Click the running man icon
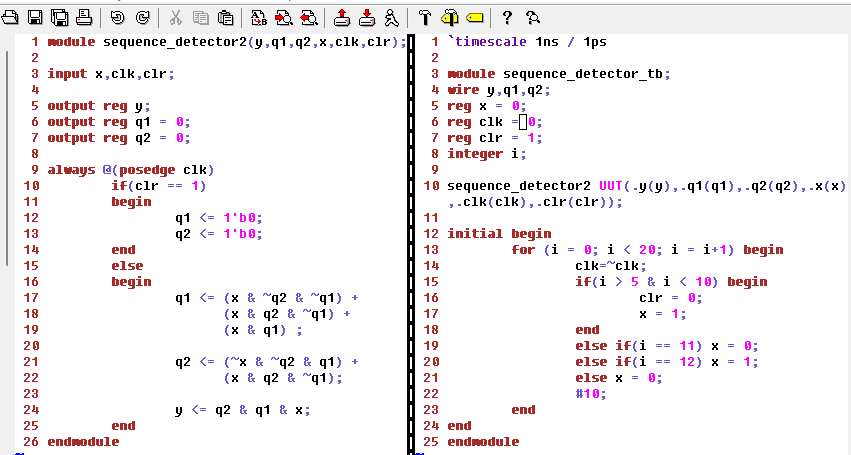 tap(391, 16)
